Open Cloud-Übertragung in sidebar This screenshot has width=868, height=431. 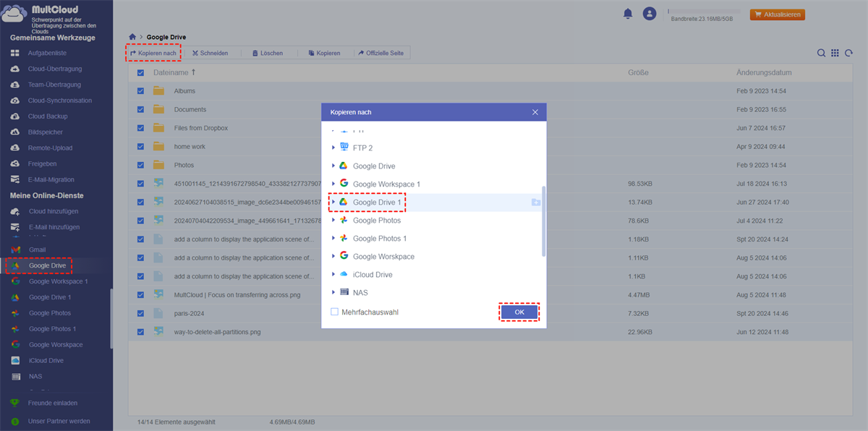click(54, 69)
